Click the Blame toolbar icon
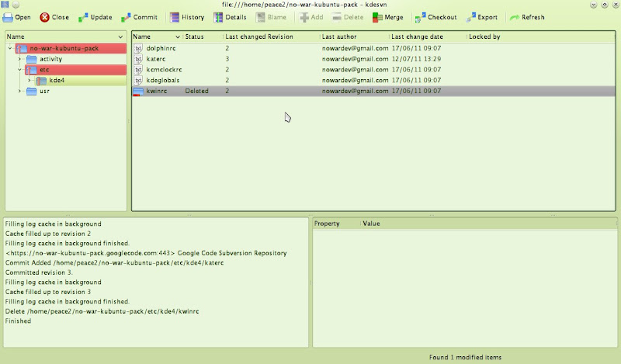The width and height of the screenshot is (621, 364). 261,17
